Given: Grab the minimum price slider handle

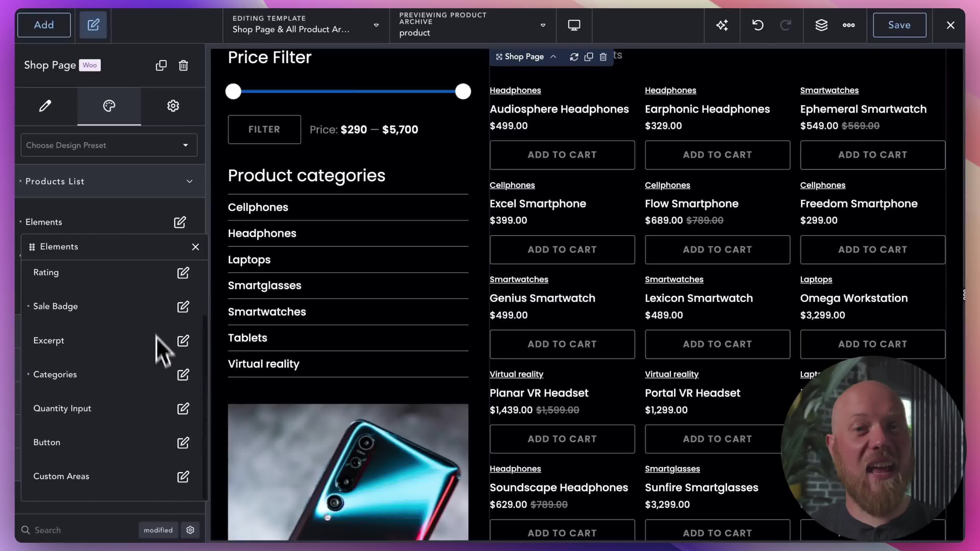Looking at the screenshot, I should point(233,91).
